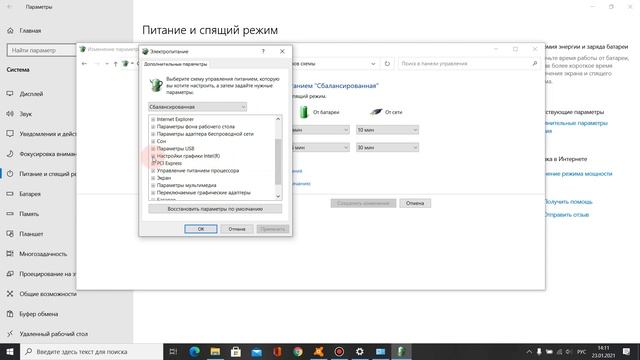
Task: Select Переключаемые графические адаптеры tree item
Action: tap(204, 193)
